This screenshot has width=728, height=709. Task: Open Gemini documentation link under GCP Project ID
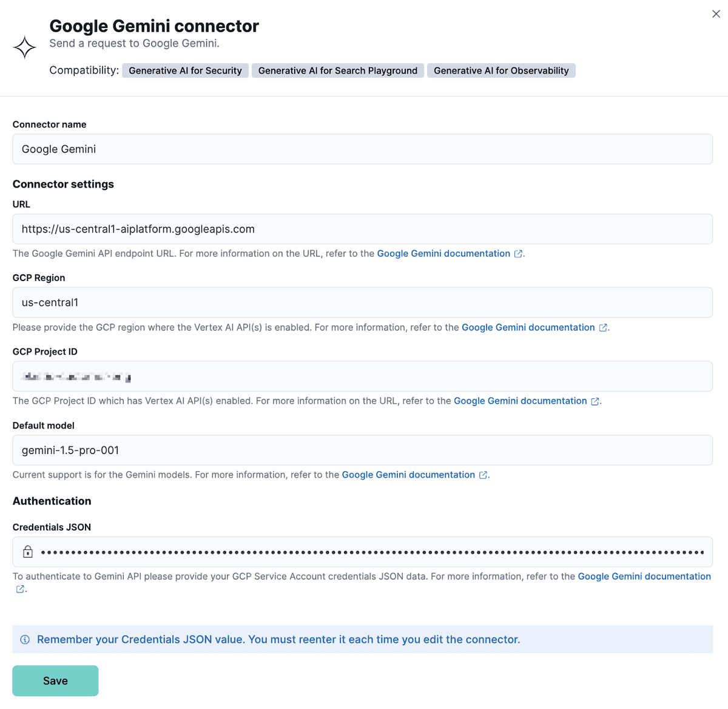pos(520,401)
